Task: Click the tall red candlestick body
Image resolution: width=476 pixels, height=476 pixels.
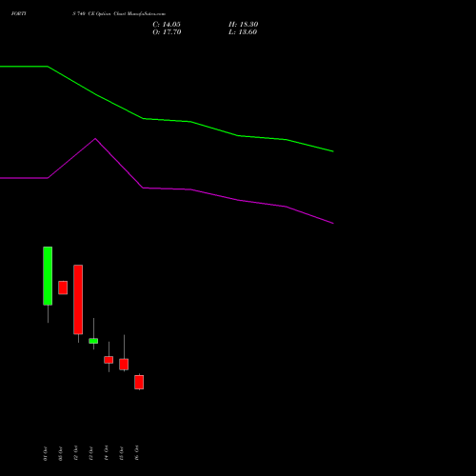Action: point(78,300)
